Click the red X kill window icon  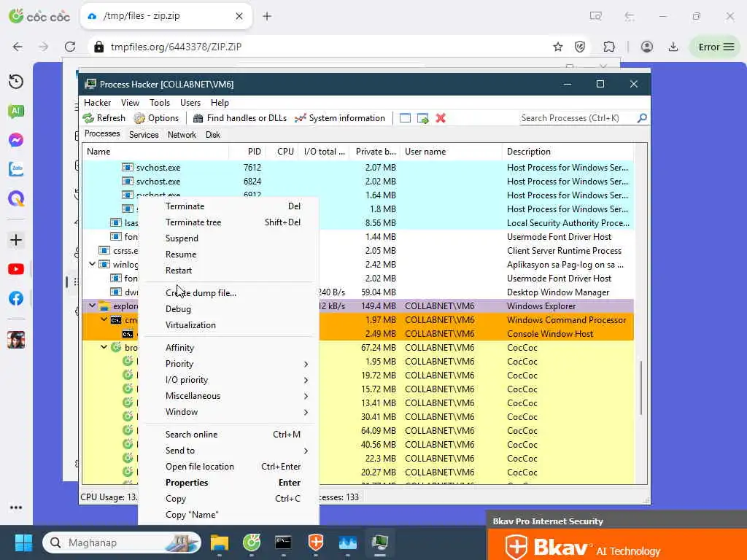441,118
